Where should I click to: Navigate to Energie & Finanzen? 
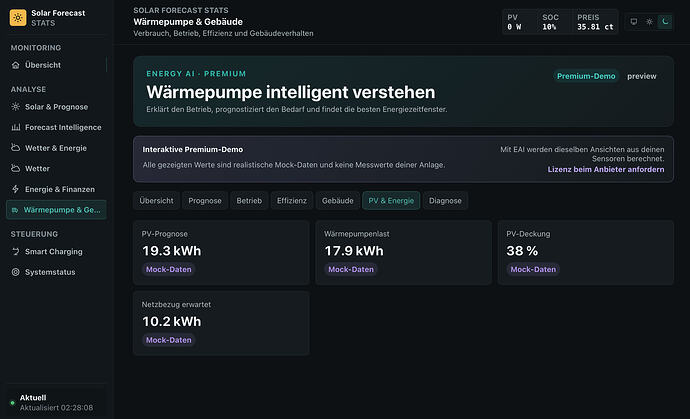pyautogui.click(x=56, y=189)
